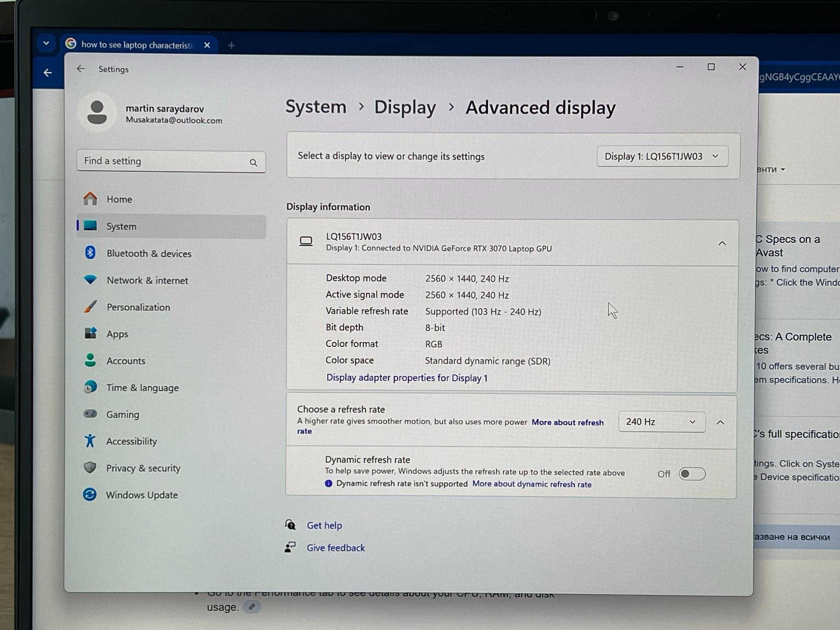Select System in the sidebar
The height and width of the screenshot is (630, 840).
pos(171,226)
